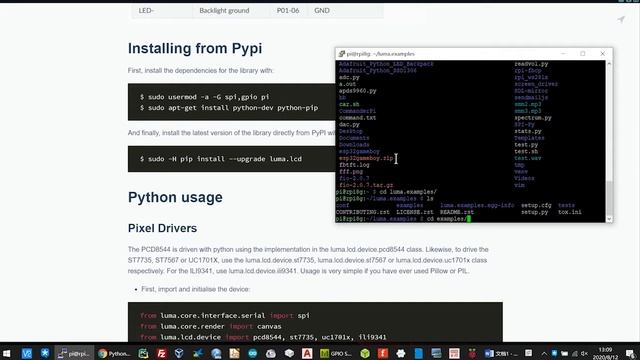The height and width of the screenshot is (360, 640).
Task: Open the blue document taskbar app
Action: coord(419,353)
